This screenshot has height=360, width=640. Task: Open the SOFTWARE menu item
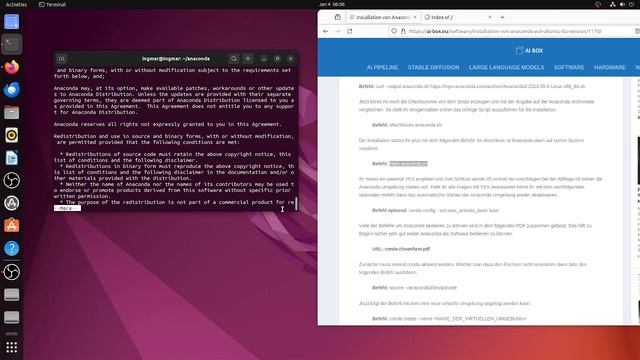coord(569,67)
